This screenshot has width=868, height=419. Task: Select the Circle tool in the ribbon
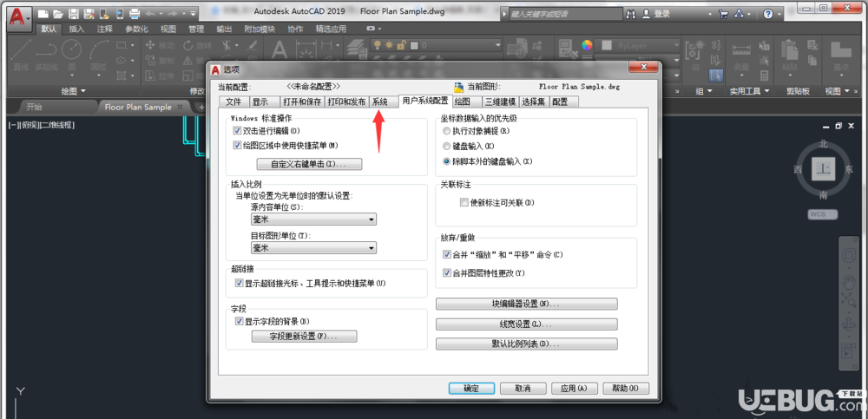(x=71, y=56)
